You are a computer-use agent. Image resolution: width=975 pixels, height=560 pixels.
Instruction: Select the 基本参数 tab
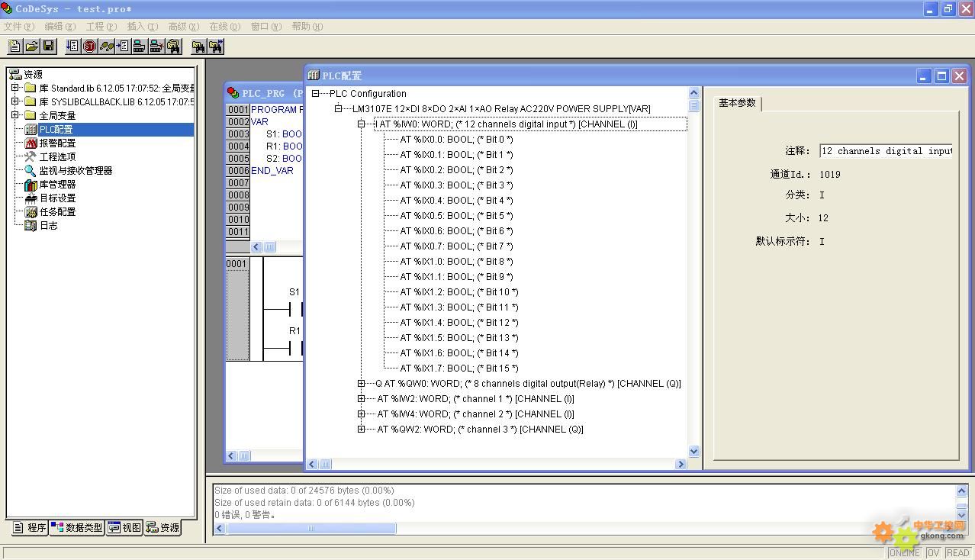[737, 103]
